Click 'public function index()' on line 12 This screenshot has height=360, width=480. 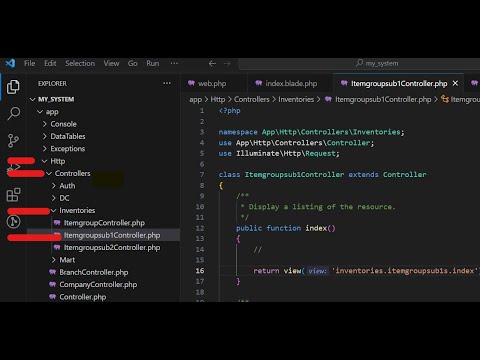286,228
